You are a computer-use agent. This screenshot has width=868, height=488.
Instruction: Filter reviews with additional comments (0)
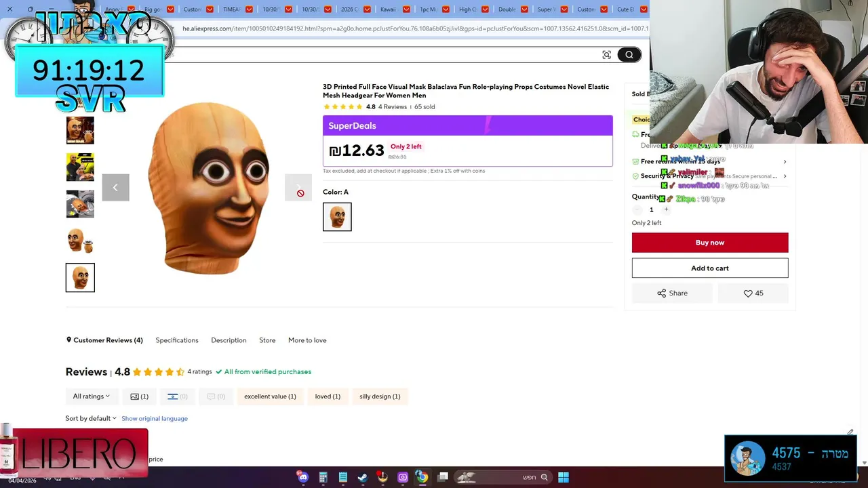(x=216, y=396)
